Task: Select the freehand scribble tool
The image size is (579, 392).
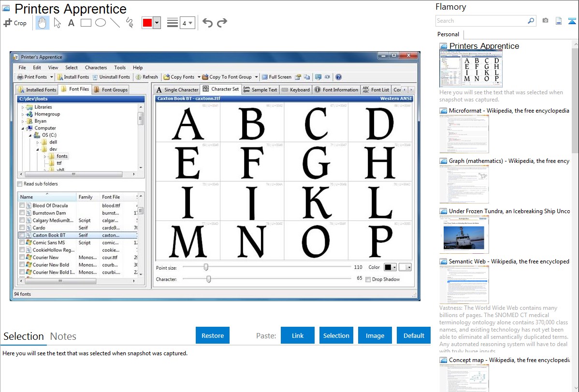Action: pos(130,23)
